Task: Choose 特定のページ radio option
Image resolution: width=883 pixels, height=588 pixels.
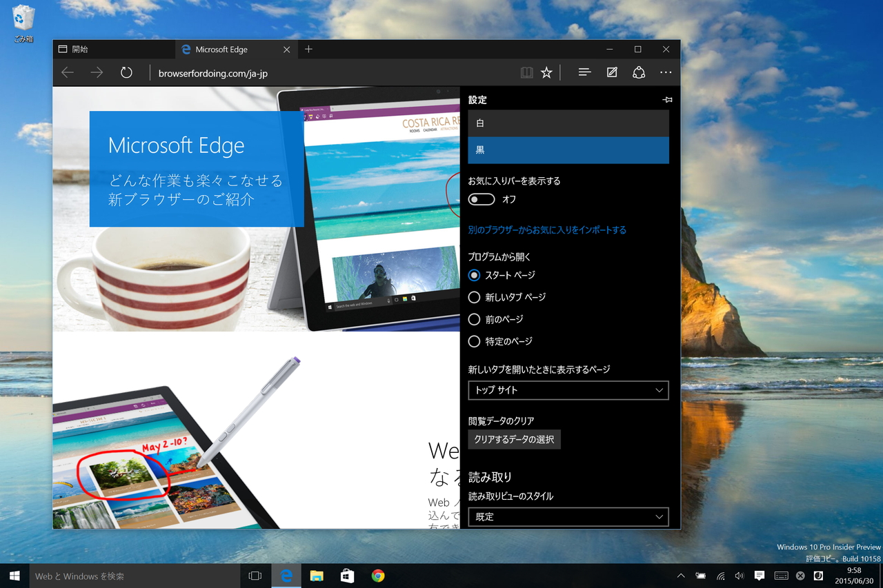Action: (474, 341)
